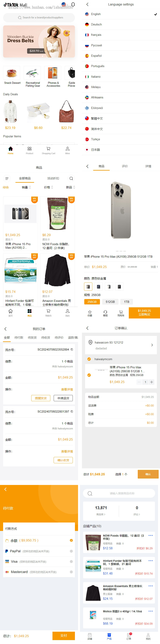Click 申请退货 button

[63, 398]
